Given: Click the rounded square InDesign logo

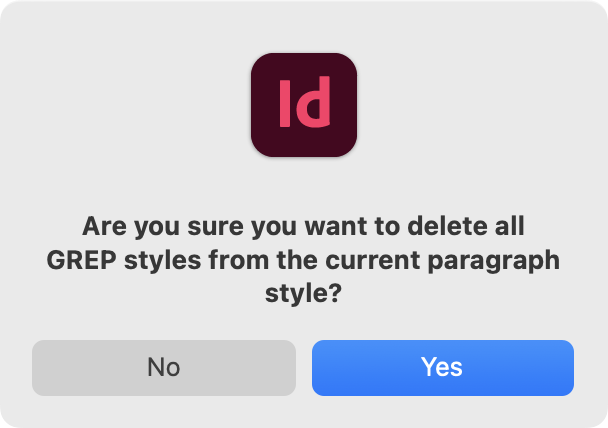Looking at the screenshot, I should point(304,105).
